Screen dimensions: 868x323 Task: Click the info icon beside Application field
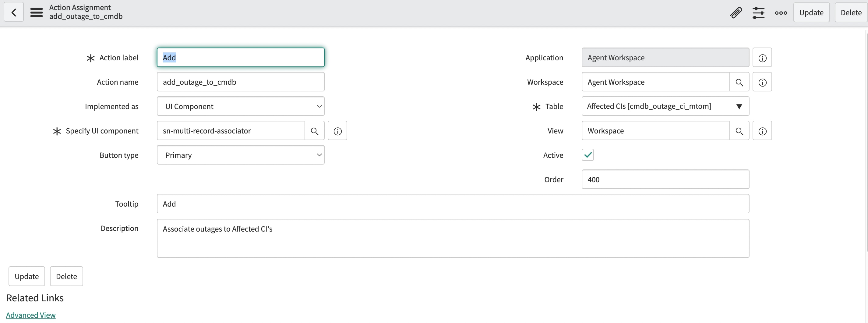pos(763,57)
